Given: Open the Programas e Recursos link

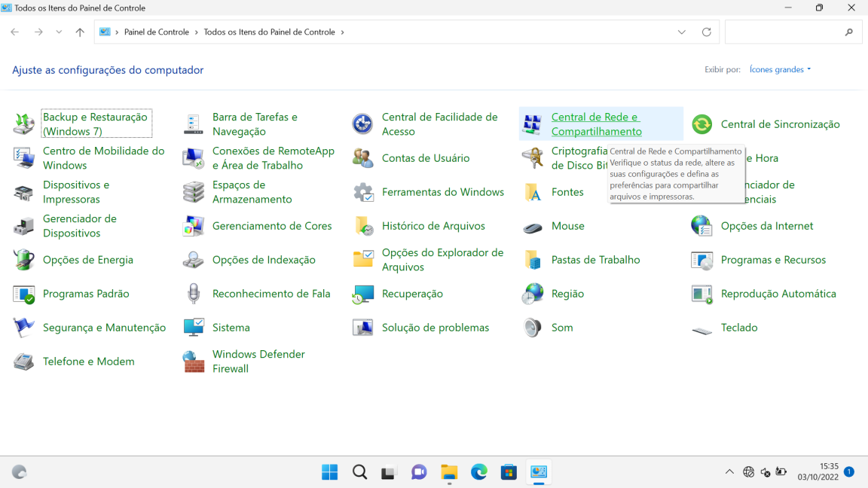Looking at the screenshot, I should (x=773, y=260).
